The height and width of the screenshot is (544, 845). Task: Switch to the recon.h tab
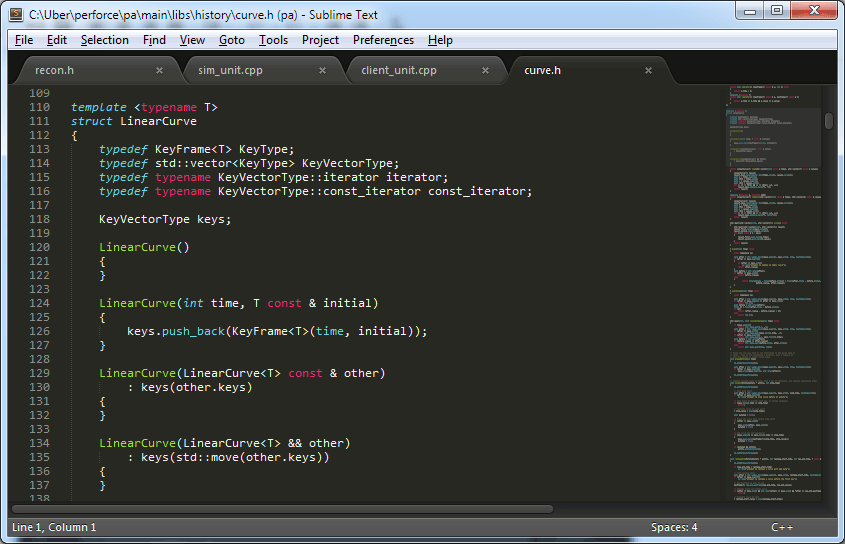(x=55, y=71)
